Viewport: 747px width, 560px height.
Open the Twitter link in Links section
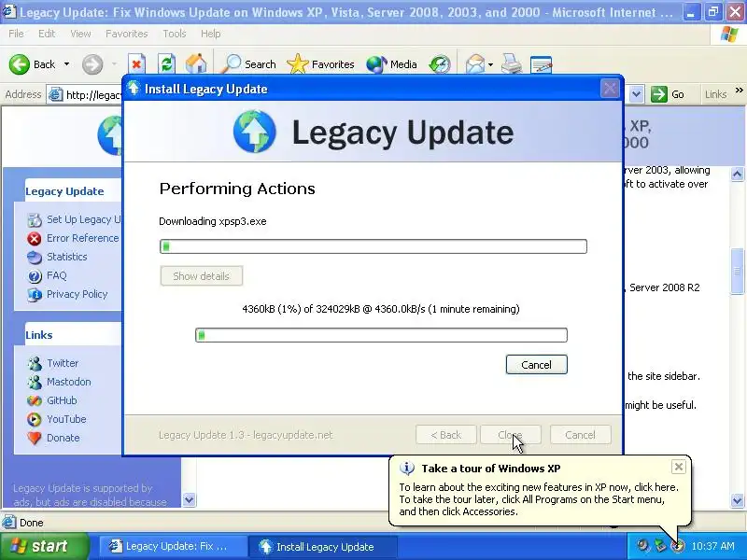(x=62, y=363)
